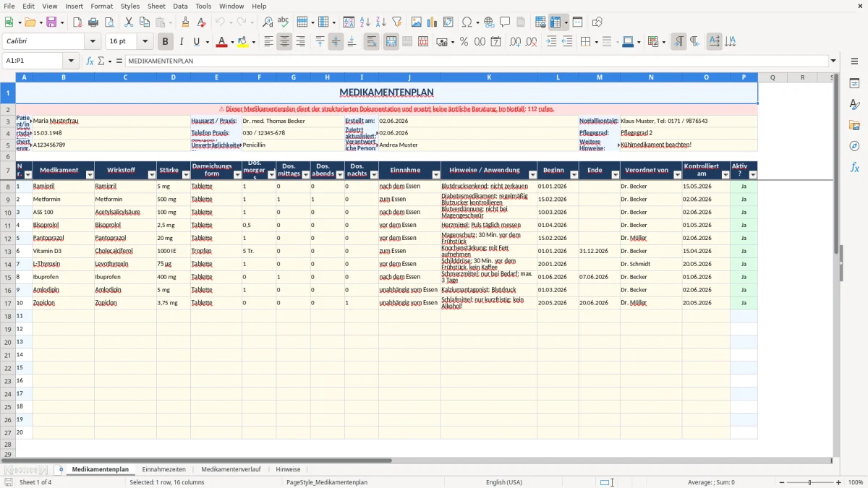Open filter dropdown on Wirkstoff column
Image resolution: width=868 pixels, height=488 pixels.
(x=152, y=175)
